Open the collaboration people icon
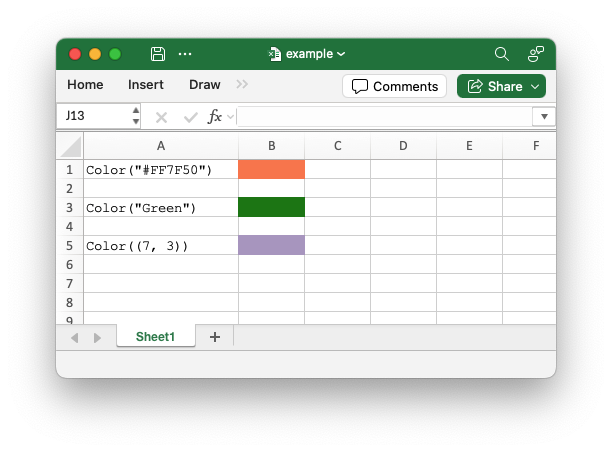Image resolution: width=612 pixels, height=452 pixels. tap(536, 54)
